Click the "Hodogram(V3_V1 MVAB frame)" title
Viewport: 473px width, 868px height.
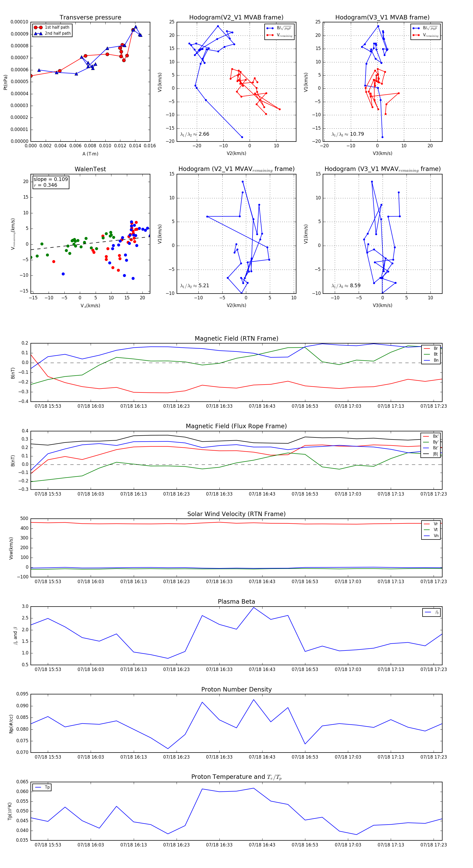point(382,18)
